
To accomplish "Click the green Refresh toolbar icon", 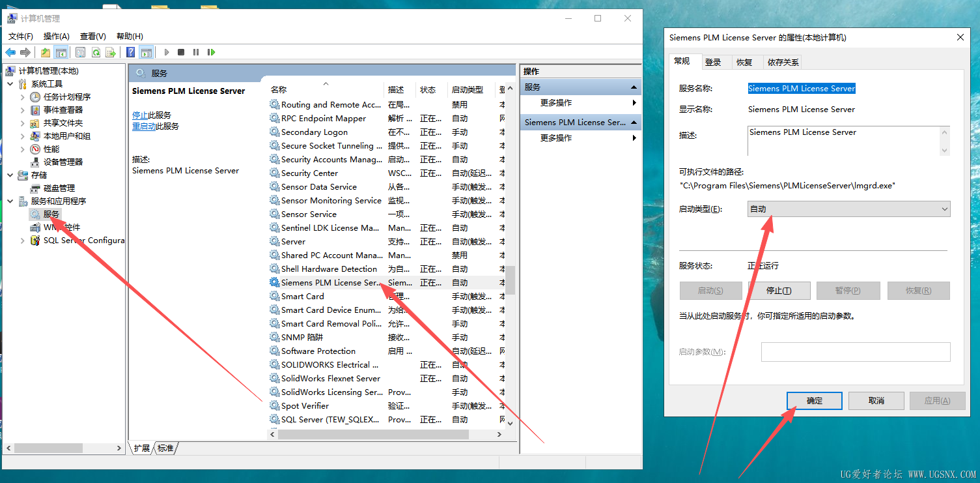I will (96, 52).
